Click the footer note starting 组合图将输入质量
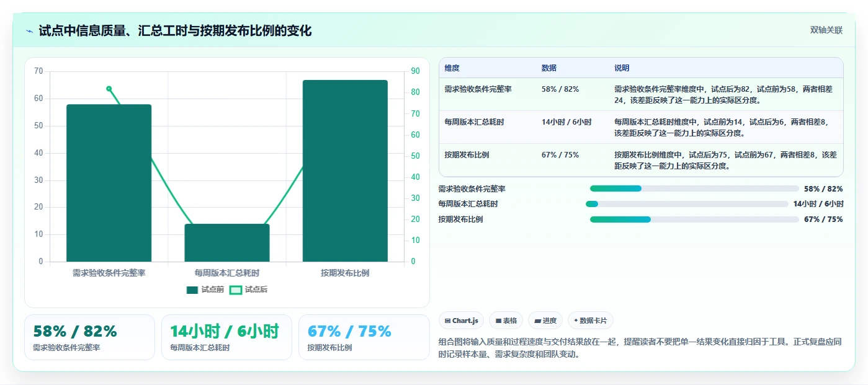The image size is (868, 385). point(640,348)
